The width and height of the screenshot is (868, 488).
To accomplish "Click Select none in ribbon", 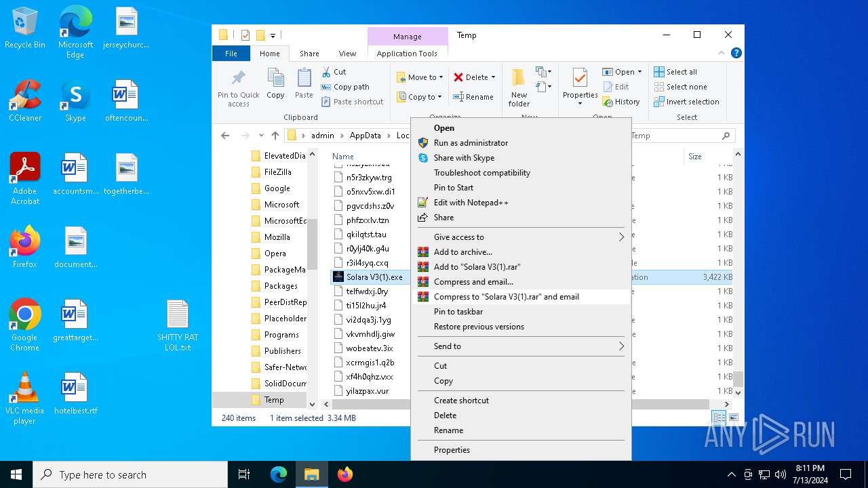I will (x=681, y=87).
